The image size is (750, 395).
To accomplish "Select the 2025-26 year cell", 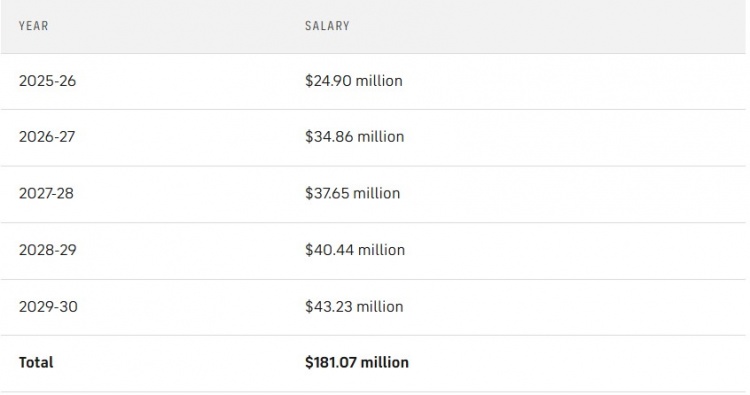I will coord(47,81).
